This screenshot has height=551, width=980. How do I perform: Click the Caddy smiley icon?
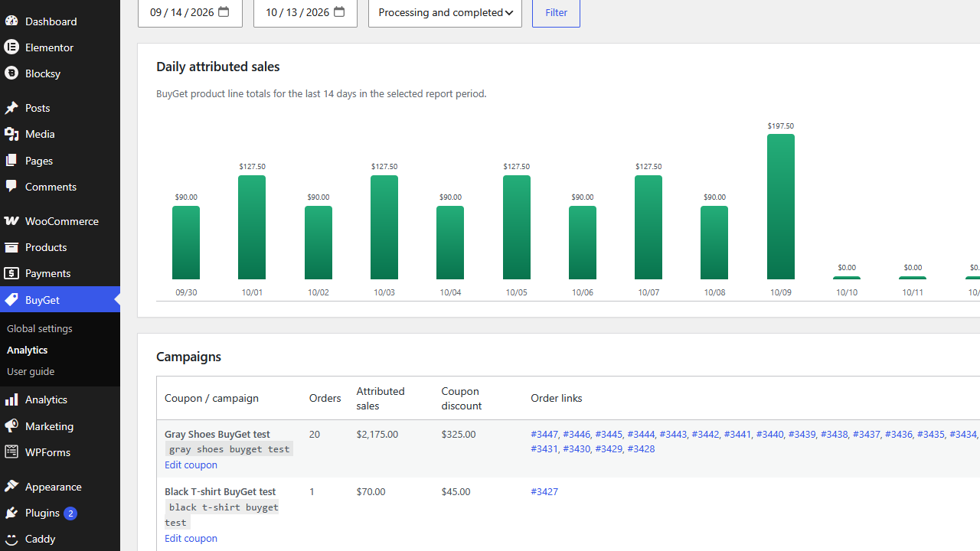coord(11,539)
